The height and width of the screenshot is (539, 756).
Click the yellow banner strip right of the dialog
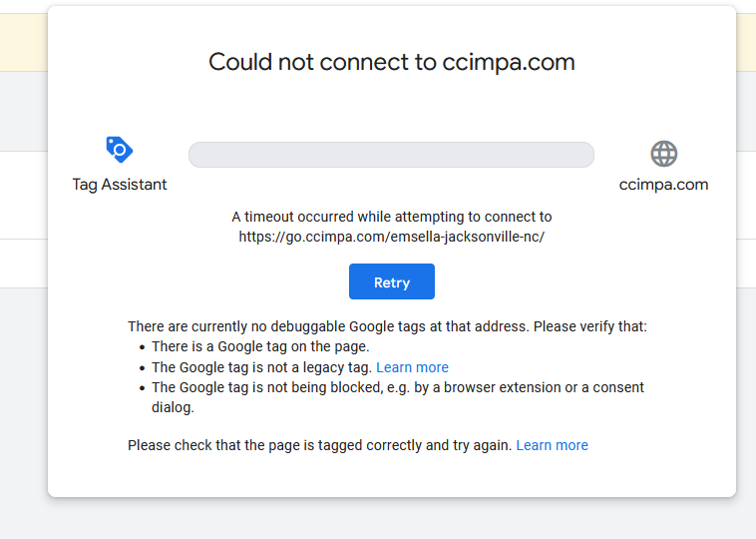click(x=746, y=43)
